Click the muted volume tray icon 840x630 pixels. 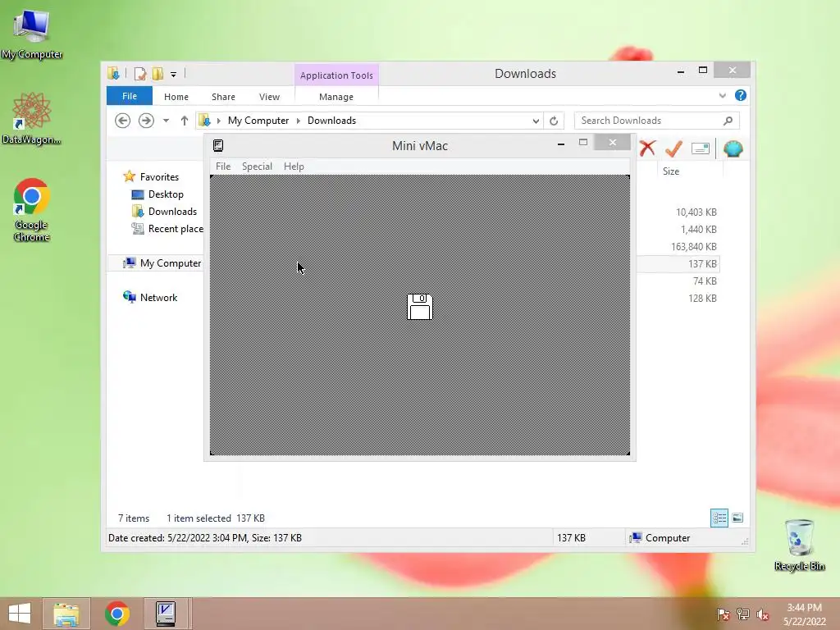(x=763, y=614)
